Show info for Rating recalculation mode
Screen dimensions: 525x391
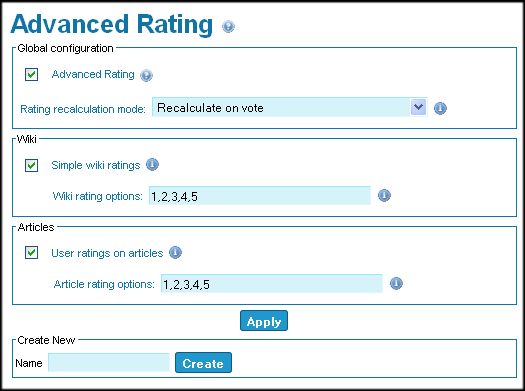[x=440, y=108]
